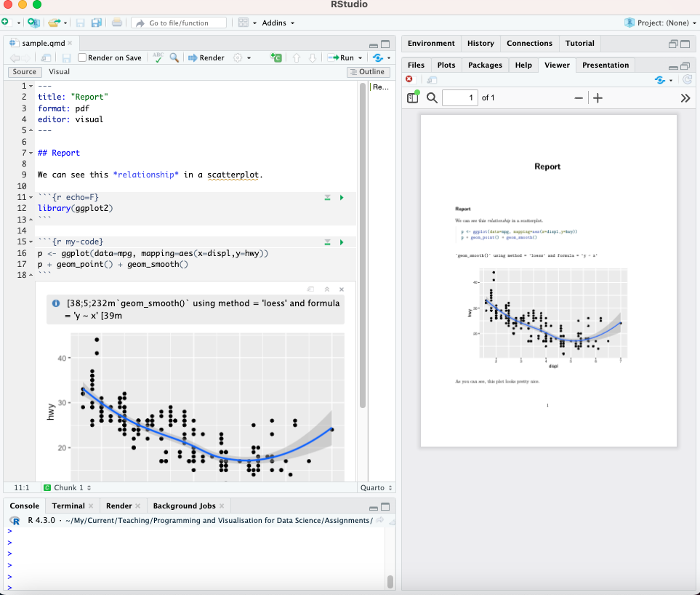Viewport: 700px width, 595px height.
Task: Click the Go to file/function field
Action: tap(180, 23)
